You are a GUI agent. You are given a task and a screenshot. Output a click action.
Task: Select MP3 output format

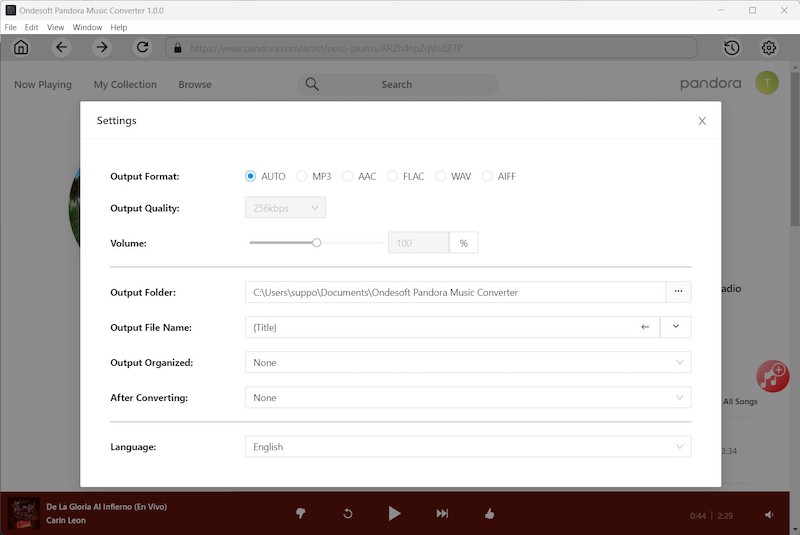click(301, 176)
